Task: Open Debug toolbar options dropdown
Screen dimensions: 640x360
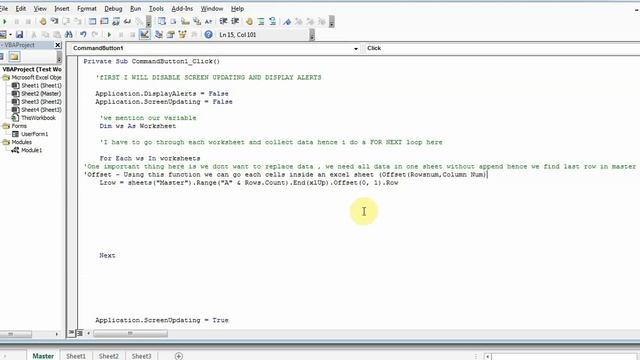Action: 149,21
